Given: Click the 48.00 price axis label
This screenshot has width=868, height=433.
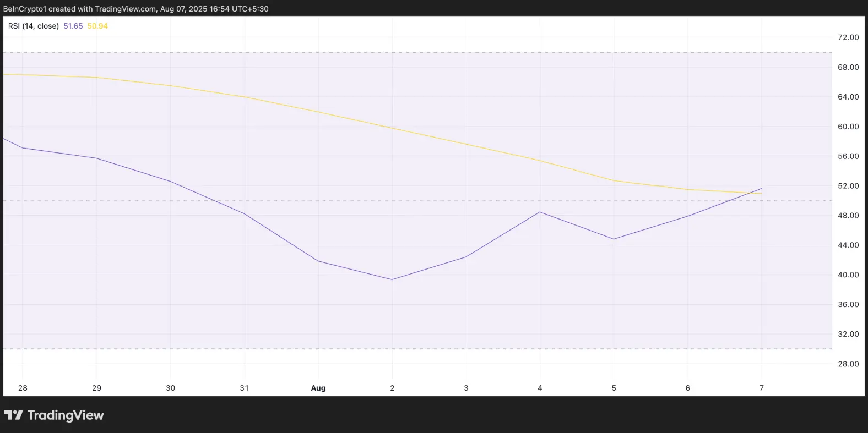Looking at the screenshot, I should (x=848, y=216).
